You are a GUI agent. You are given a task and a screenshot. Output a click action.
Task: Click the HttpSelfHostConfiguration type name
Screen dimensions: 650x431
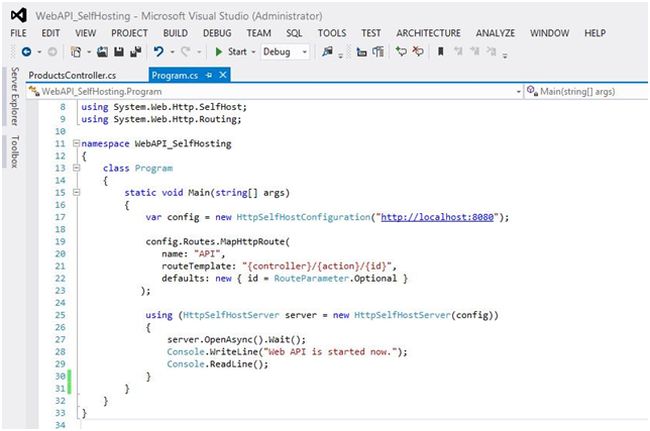coord(303,217)
